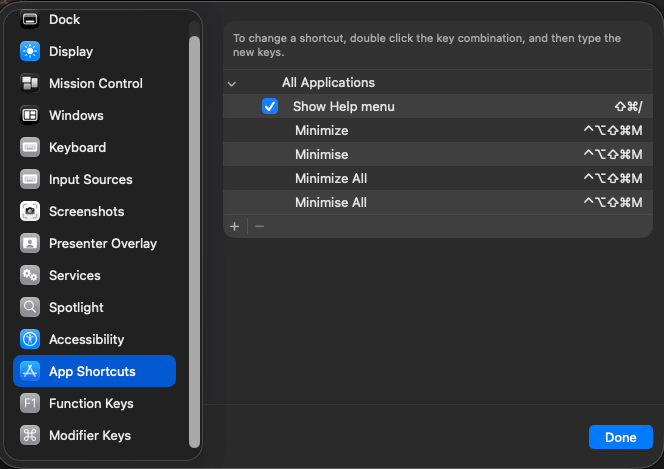Screen dimensions: 664x469
Task: Uncheck the Show Help menu checkbox
Action: pyautogui.click(x=269, y=106)
